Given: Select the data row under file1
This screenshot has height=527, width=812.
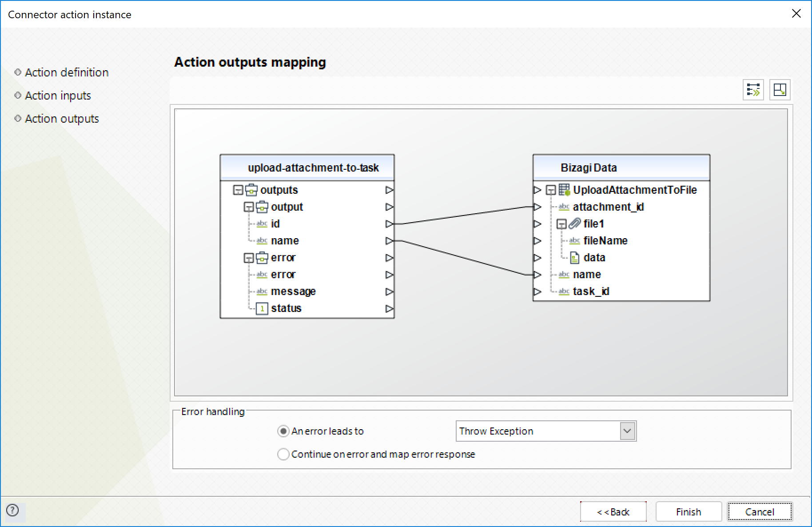Looking at the screenshot, I should pyautogui.click(x=621, y=257).
